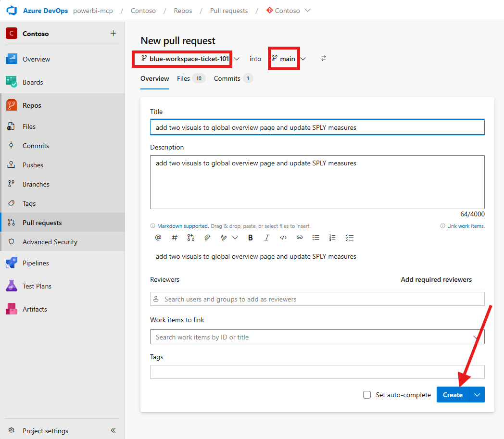Attach a file with paperclip icon

[x=207, y=238]
